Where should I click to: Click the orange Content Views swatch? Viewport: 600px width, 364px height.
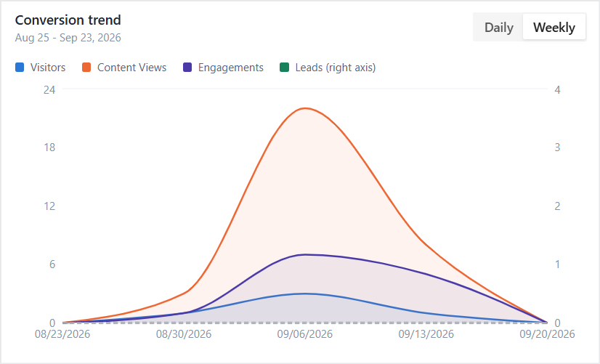pos(86,68)
